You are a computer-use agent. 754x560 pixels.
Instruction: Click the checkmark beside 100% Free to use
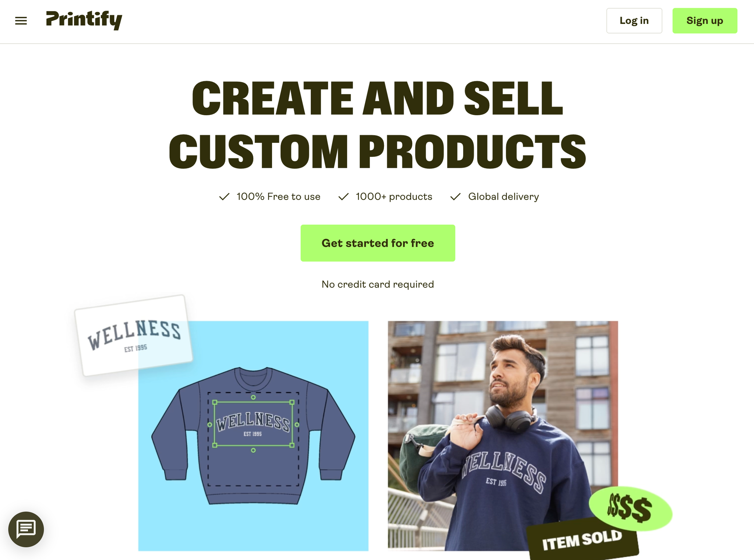(224, 197)
